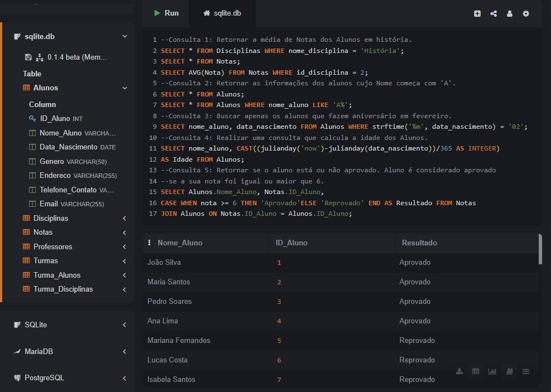Expand the PostgreSQL section chevron
The height and width of the screenshot is (392, 551).
click(124, 378)
